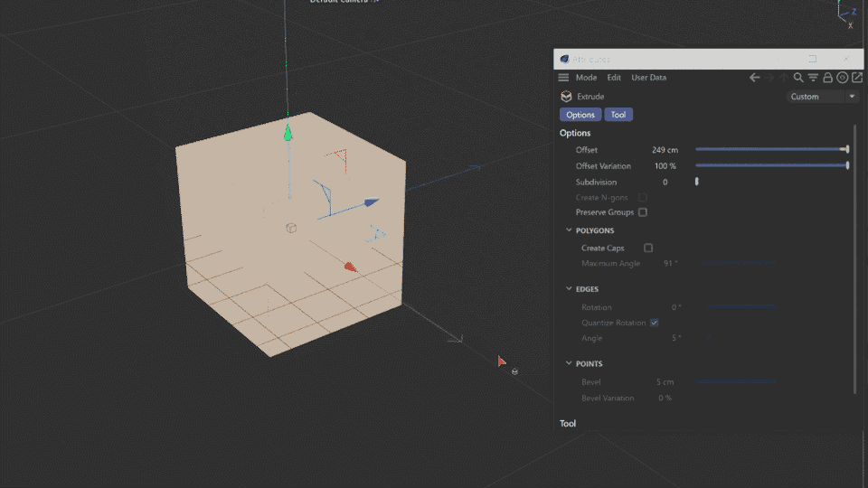
Task: Open the Edit menu
Action: (614, 78)
